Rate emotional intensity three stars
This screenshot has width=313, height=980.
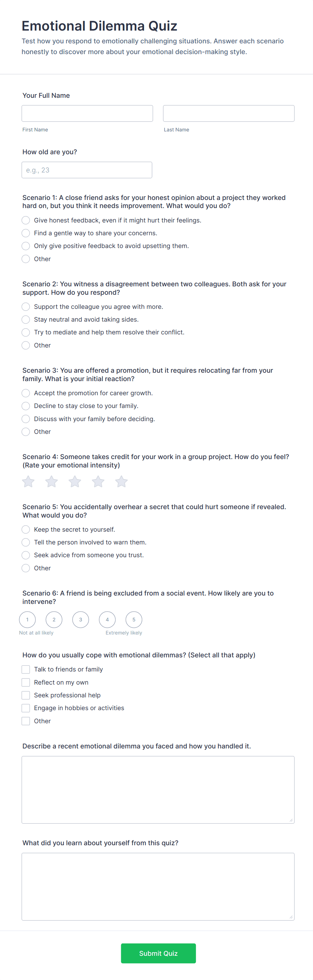pos(75,482)
